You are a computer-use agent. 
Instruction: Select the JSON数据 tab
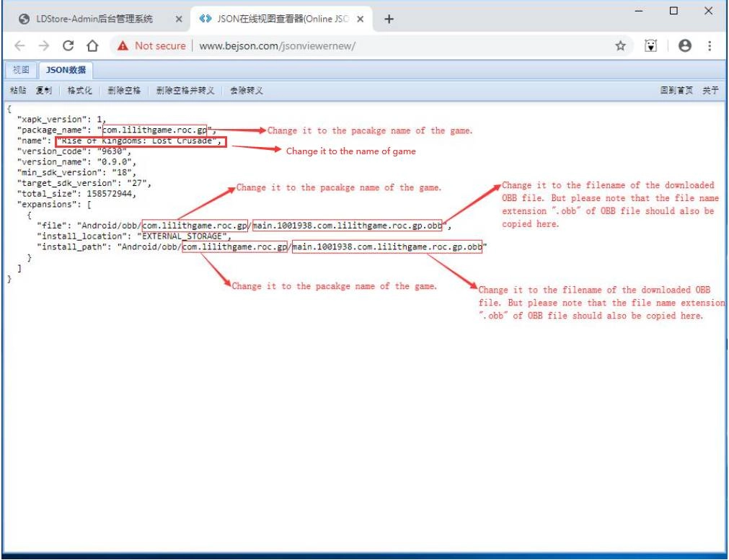tap(66, 70)
